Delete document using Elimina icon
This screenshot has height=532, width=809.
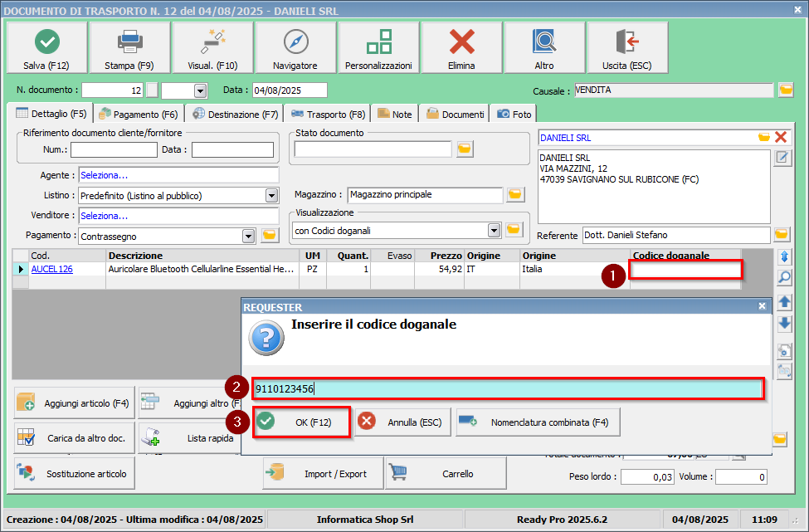click(x=461, y=48)
